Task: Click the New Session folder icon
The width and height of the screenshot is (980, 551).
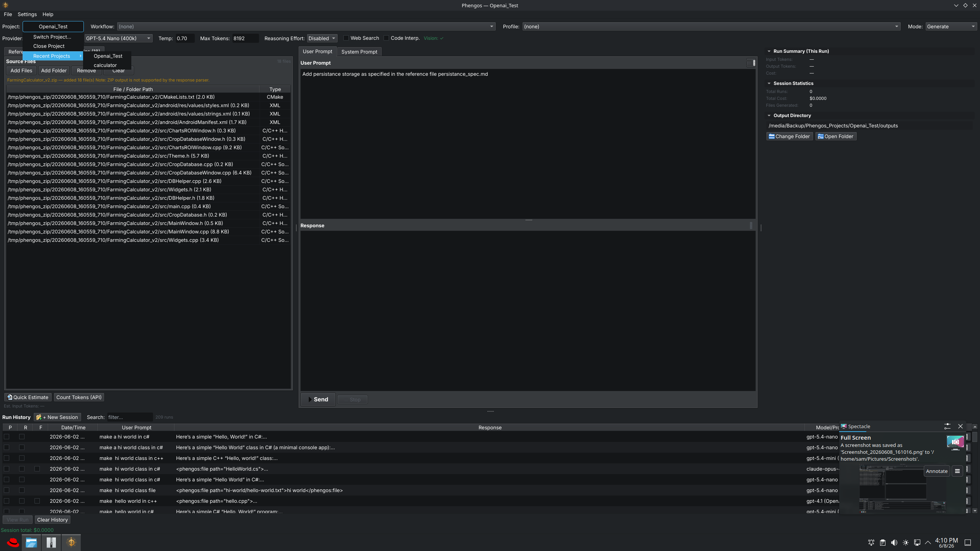Action: (x=39, y=417)
